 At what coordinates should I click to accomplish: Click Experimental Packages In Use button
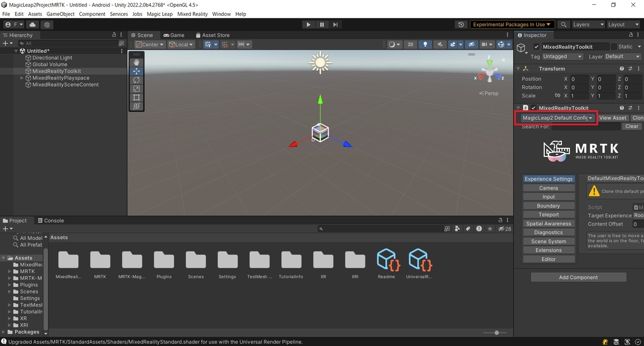512,24
